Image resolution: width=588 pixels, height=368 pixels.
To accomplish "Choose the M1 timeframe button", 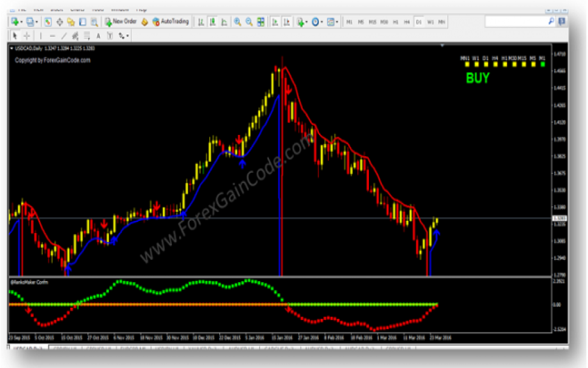I will [349, 22].
